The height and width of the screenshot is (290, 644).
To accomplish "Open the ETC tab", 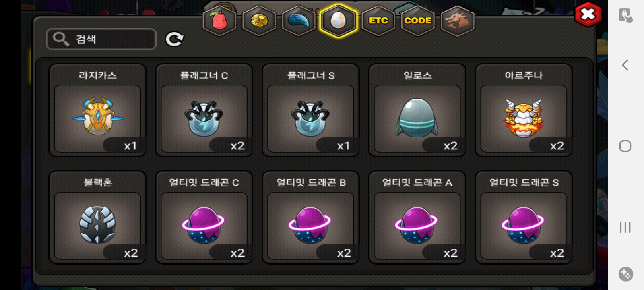I will tap(378, 21).
